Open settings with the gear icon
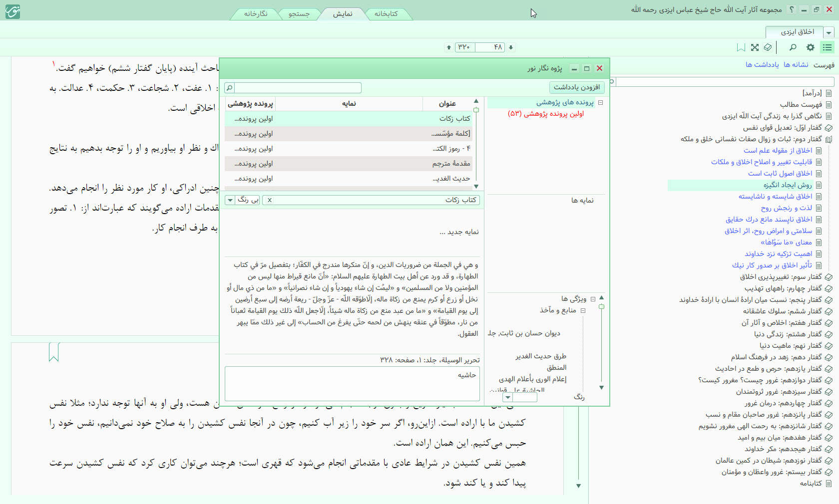 pyautogui.click(x=810, y=47)
